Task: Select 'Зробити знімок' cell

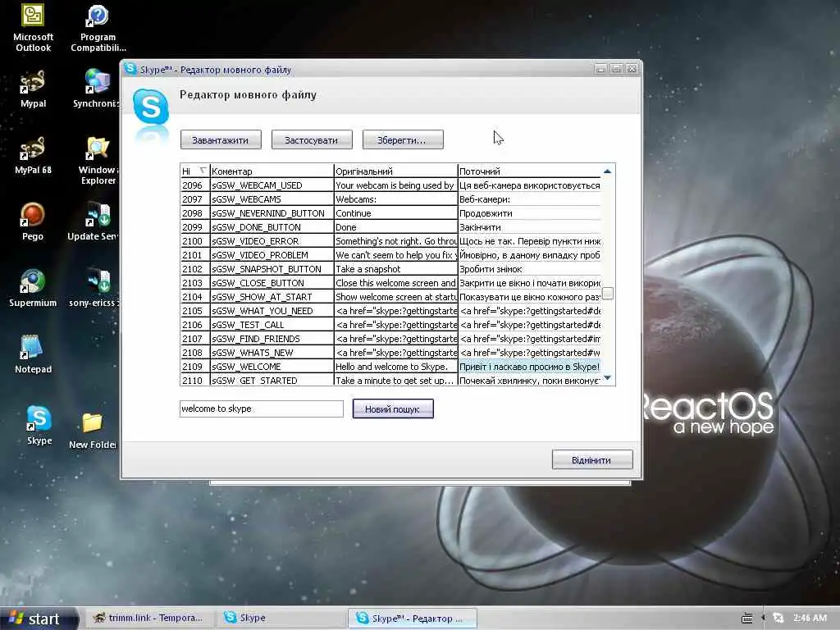Action: (x=529, y=269)
